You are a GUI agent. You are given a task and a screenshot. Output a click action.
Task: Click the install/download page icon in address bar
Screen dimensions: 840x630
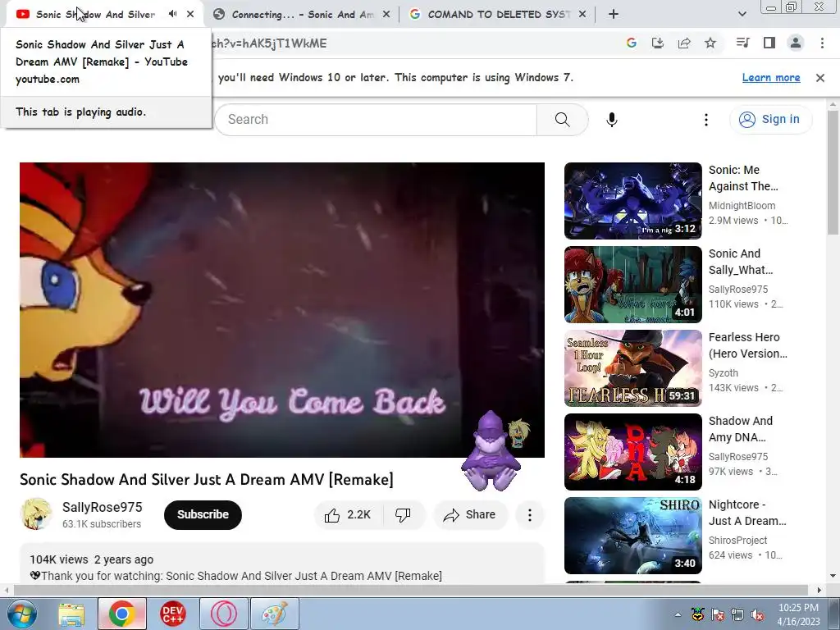pyautogui.click(x=658, y=43)
